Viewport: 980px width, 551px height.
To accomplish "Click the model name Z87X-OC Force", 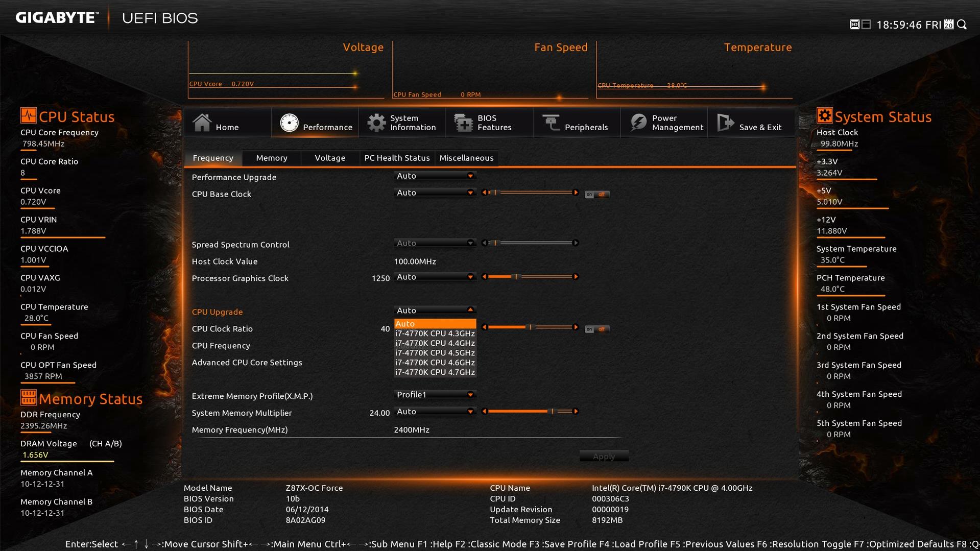I will [x=314, y=488].
